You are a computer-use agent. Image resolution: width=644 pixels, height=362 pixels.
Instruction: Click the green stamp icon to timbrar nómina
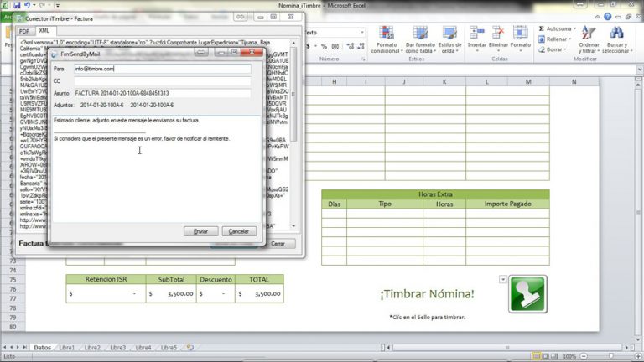point(527,293)
